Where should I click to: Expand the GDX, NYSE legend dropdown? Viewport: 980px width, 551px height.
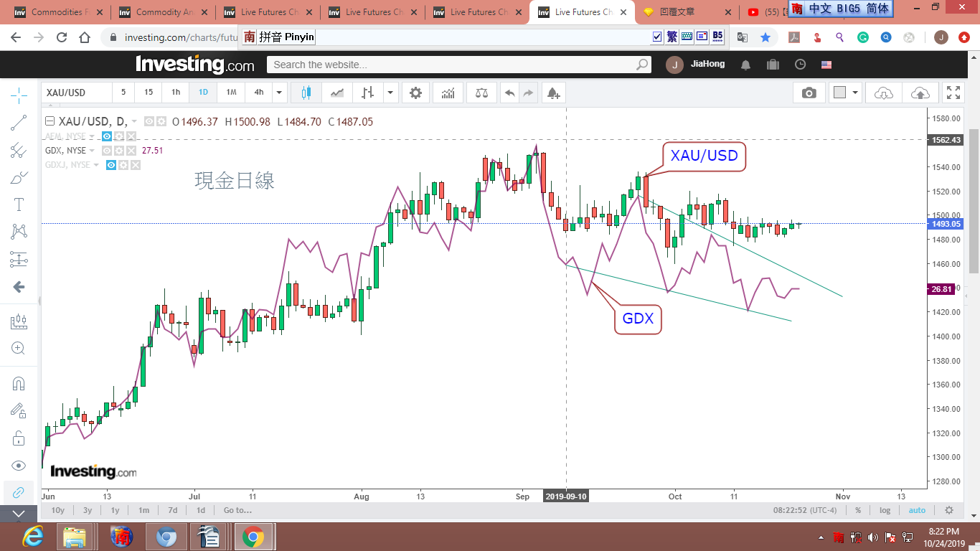pos(92,151)
